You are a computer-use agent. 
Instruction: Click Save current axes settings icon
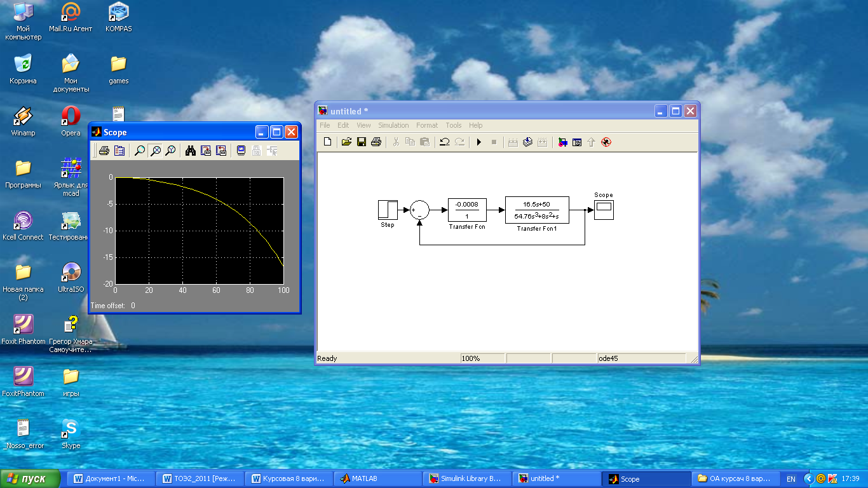click(x=205, y=151)
